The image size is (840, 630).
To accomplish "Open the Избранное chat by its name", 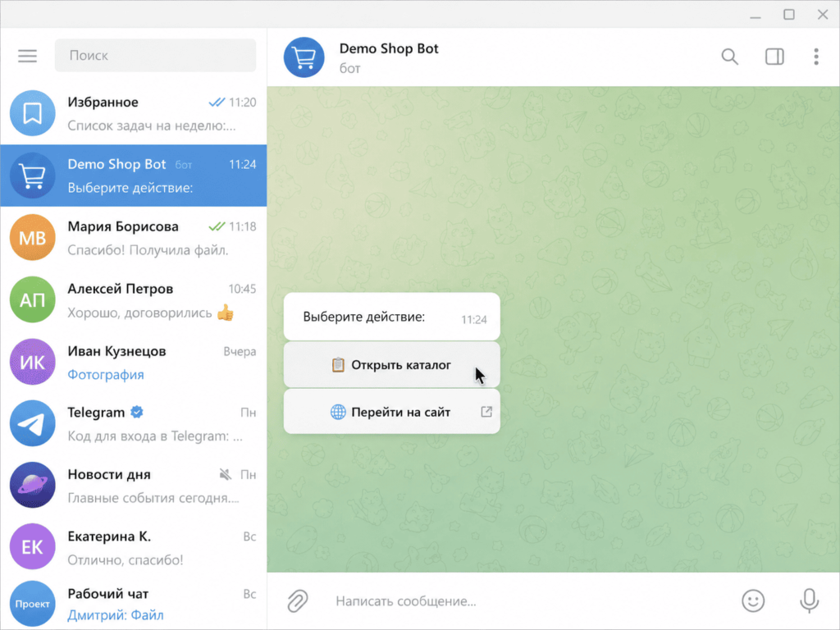I will [103, 102].
